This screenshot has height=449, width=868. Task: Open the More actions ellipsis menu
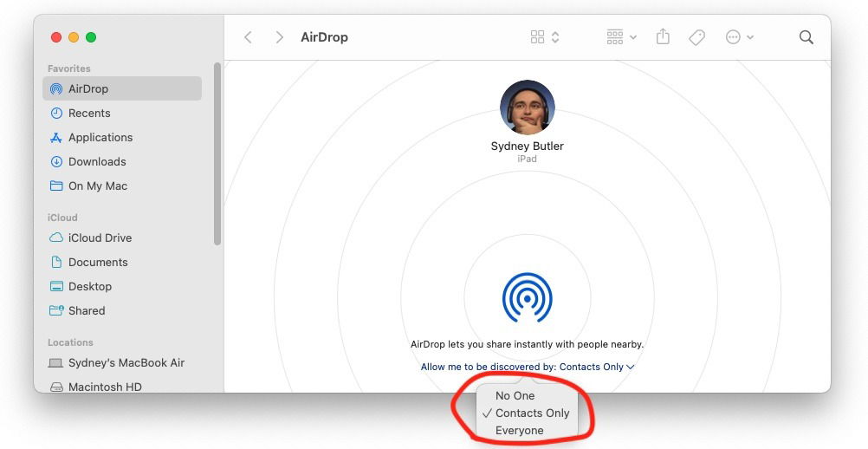click(733, 37)
